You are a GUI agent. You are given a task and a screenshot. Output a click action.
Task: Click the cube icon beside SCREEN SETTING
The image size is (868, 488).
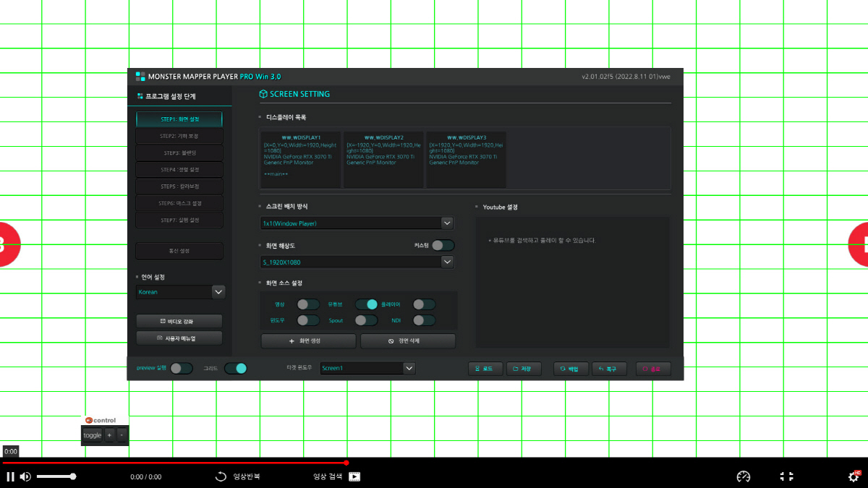point(263,94)
